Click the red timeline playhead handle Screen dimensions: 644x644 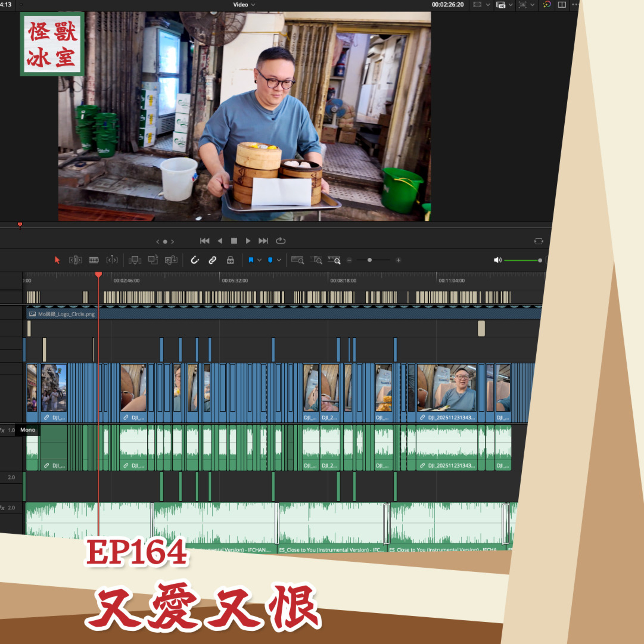[98, 275]
